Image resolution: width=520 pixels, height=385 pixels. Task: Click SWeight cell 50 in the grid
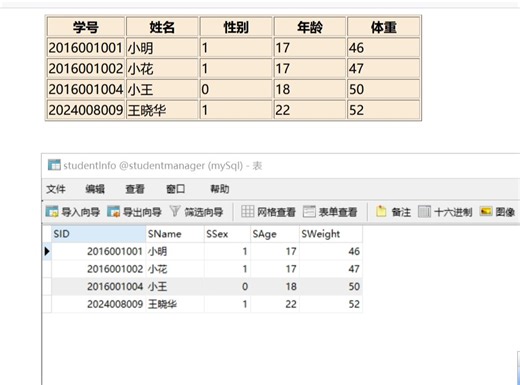coord(331,286)
